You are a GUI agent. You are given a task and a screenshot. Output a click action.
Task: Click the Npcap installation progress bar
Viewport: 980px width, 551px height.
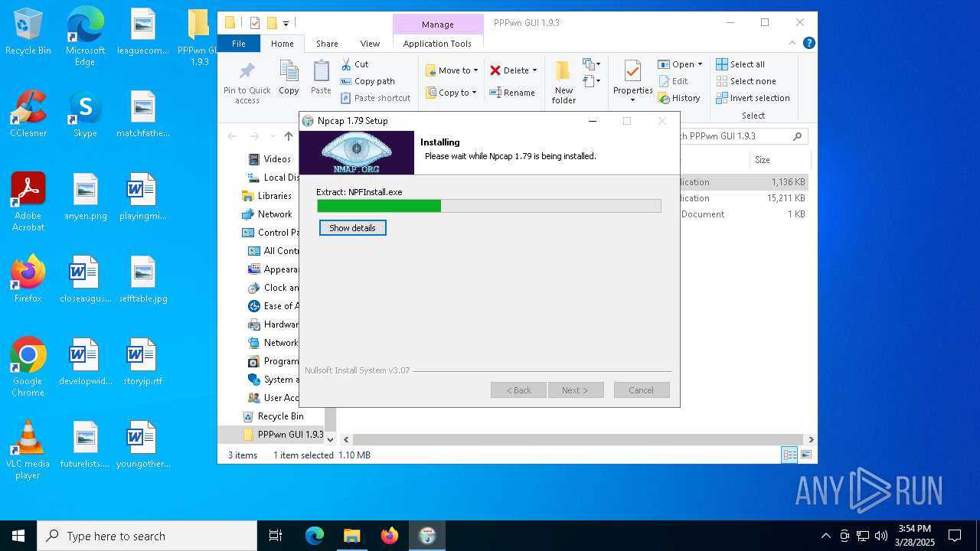click(489, 206)
